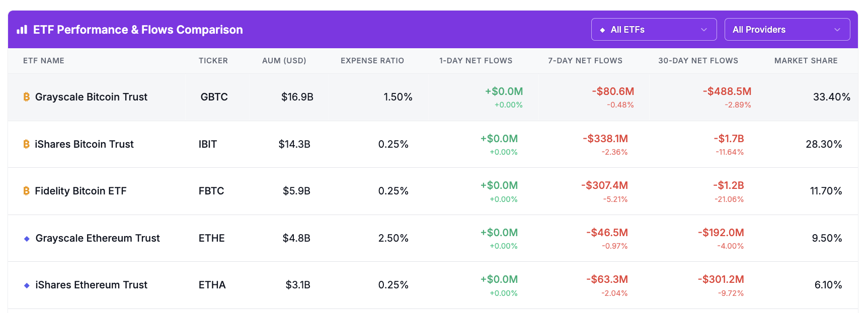
Task: Click the ETHA ticker symbol
Action: pos(212,285)
